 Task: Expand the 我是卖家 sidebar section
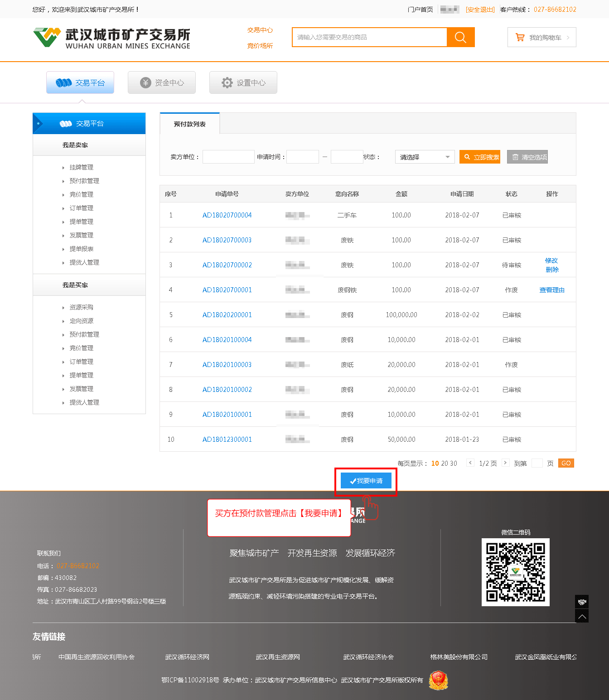click(x=75, y=145)
